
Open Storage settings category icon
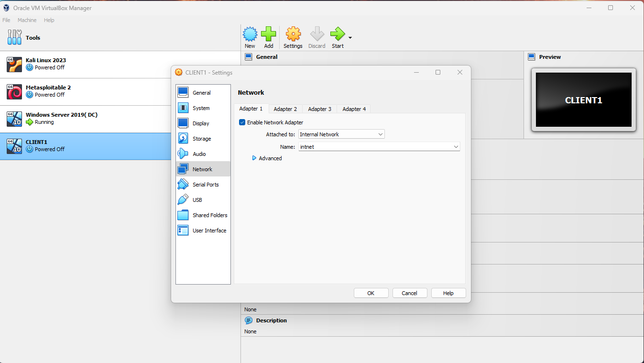click(183, 138)
